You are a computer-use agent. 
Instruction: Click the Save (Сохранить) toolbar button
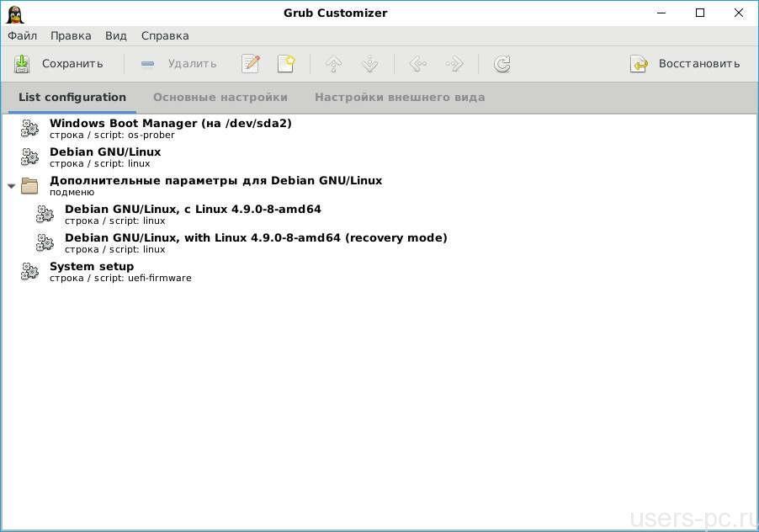pos(58,64)
